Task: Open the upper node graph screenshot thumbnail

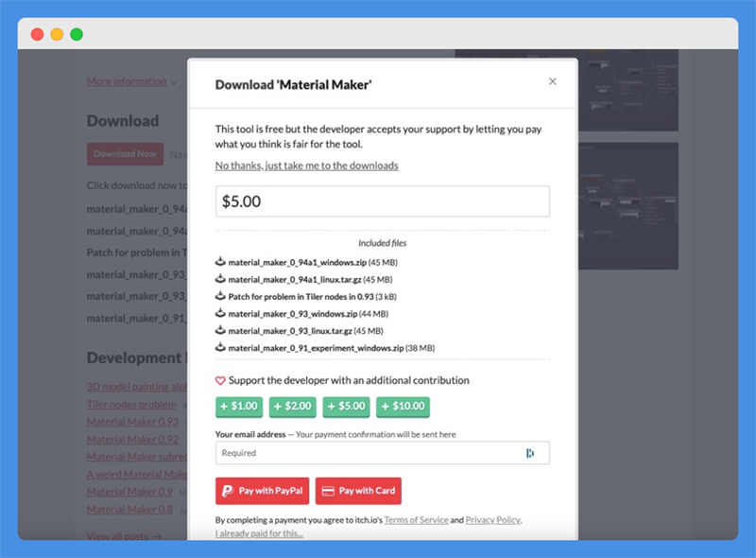Action: tap(628, 90)
